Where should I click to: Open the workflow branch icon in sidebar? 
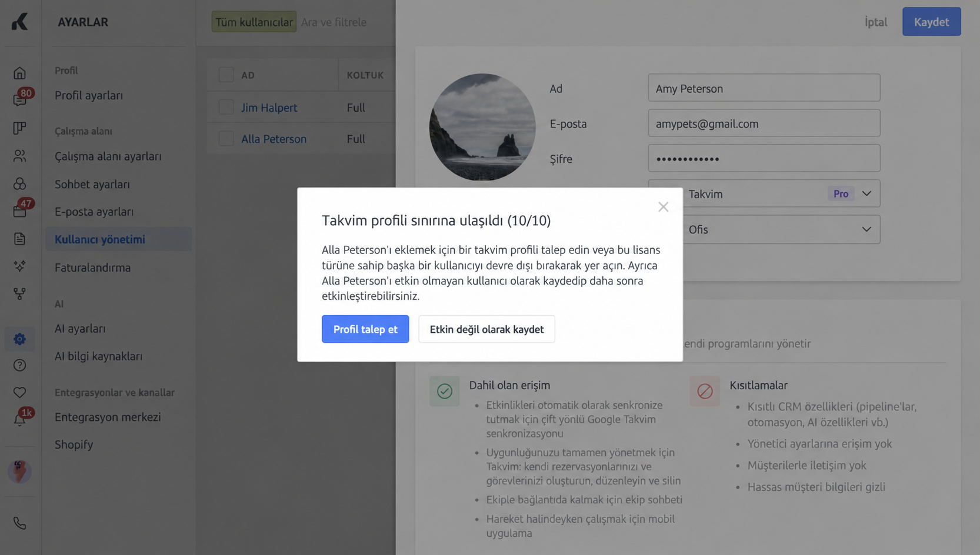click(x=19, y=293)
